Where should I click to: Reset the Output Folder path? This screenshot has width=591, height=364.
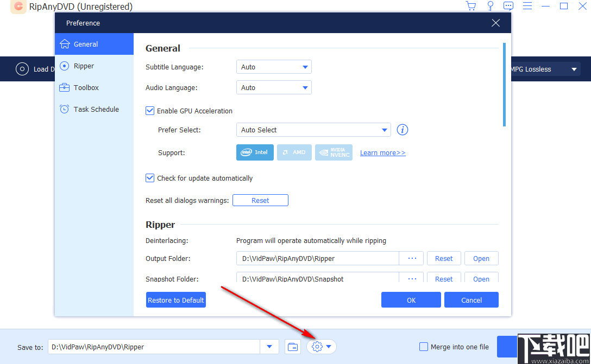coord(444,259)
